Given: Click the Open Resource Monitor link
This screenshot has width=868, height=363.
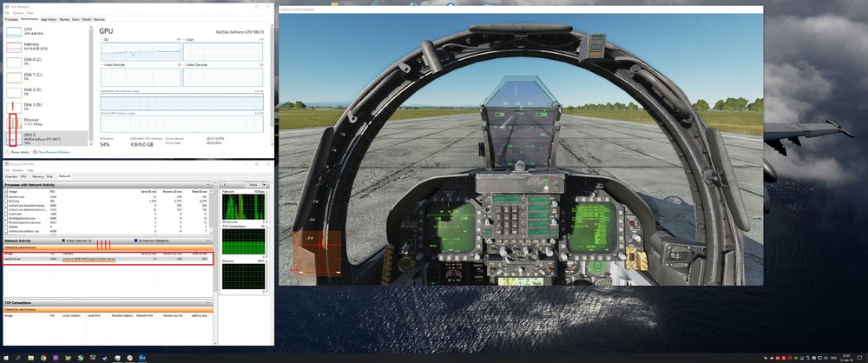Looking at the screenshot, I should tap(56, 151).
